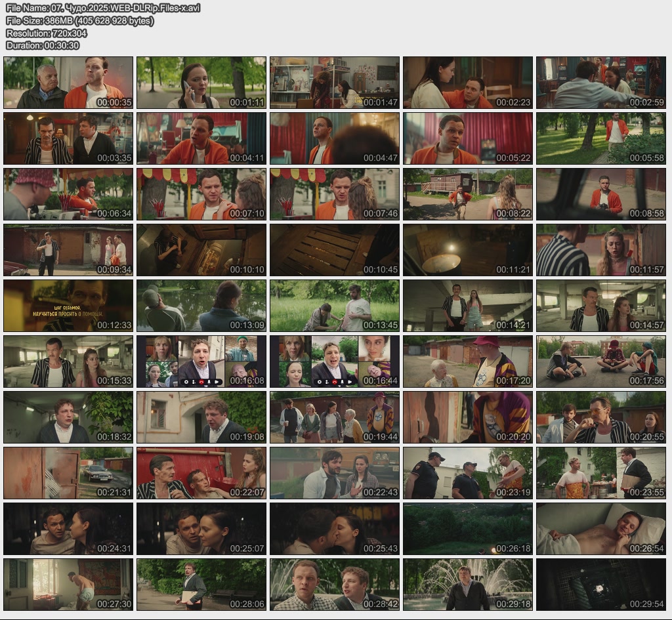Screen dimensions: 672x620
Task: Open the frame marked 00:01:11
Action: [x=201, y=83]
